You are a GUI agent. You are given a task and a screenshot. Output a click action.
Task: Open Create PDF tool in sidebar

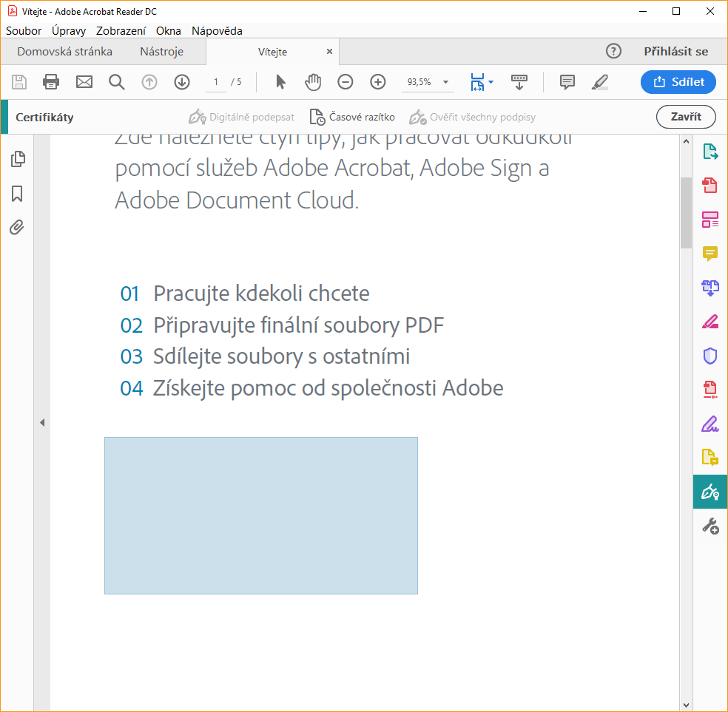(x=710, y=186)
